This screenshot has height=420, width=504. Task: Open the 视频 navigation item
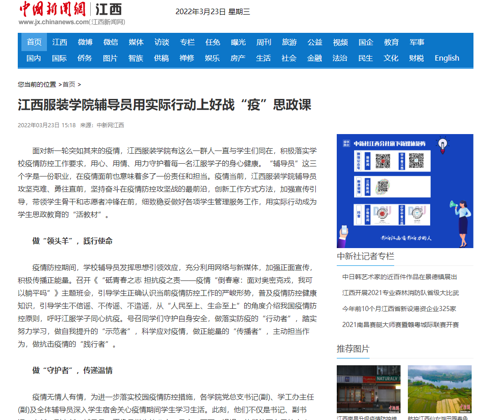tap(340, 42)
